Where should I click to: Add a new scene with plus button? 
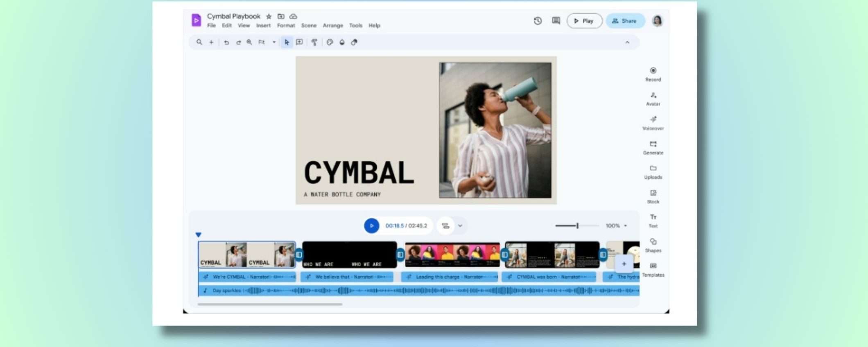click(624, 264)
